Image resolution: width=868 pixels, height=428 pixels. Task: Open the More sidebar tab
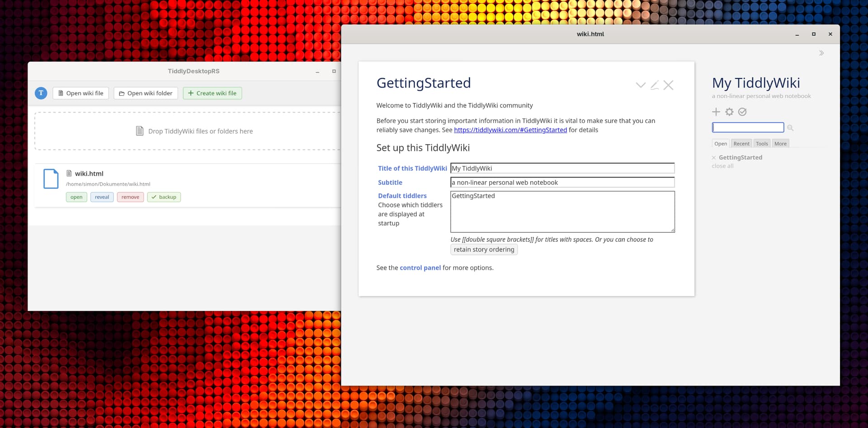pyautogui.click(x=780, y=144)
